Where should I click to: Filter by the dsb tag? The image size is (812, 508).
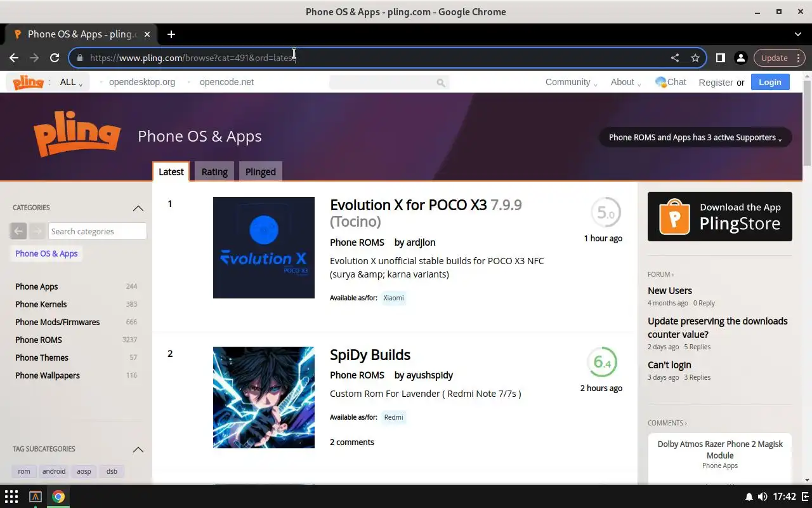coord(112,471)
